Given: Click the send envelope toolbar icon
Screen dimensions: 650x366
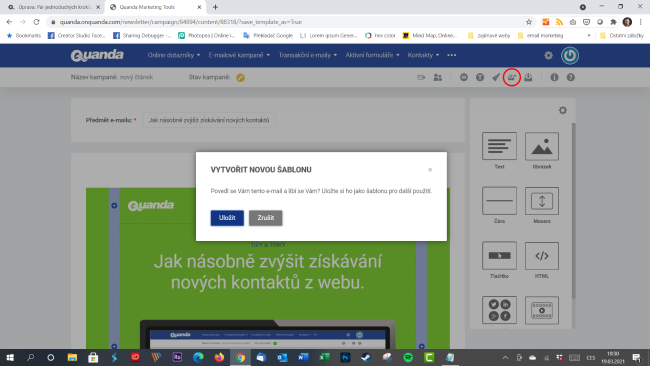Looking at the screenshot, I should pyautogui.click(x=421, y=77).
